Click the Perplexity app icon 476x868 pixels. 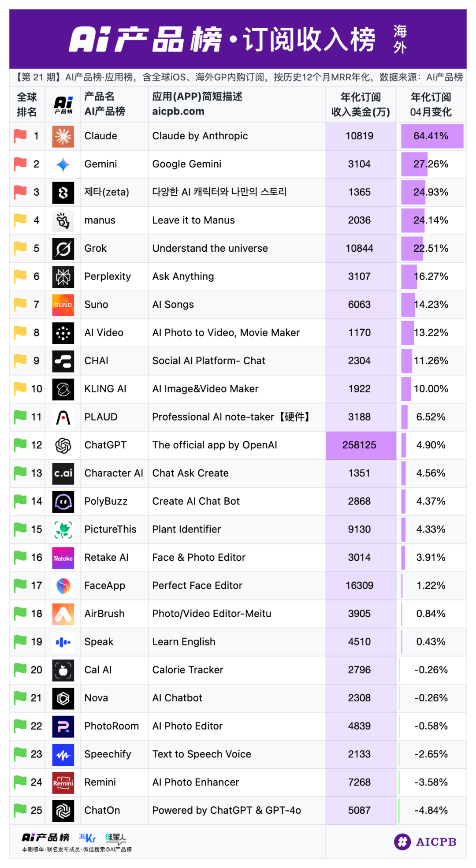point(63,277)
